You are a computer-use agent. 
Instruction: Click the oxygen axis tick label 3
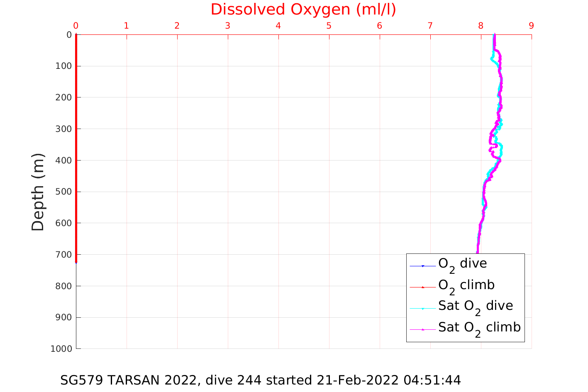(x=228, y=26)
